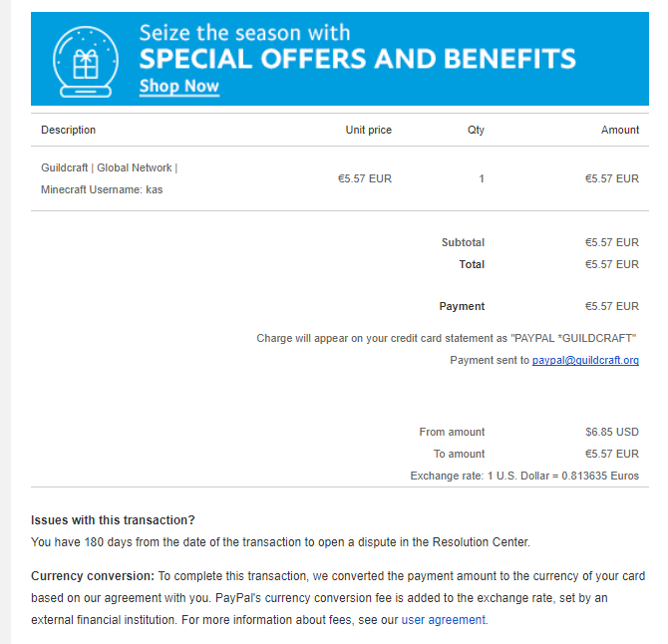Click the Currency conversion bold label
This screenshot has height=644, width=668.
tap(93, 576)
